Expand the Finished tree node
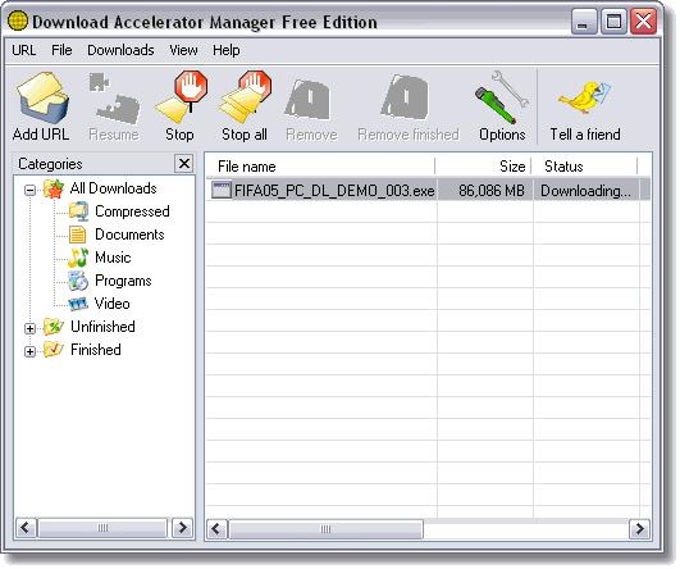 (x=30, y=351)
